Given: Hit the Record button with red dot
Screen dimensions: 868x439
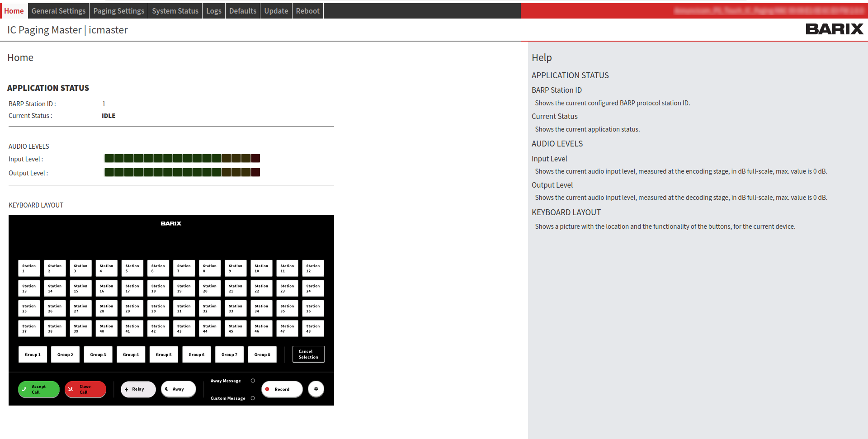Looking at the screenshot, I should (282, 389).
